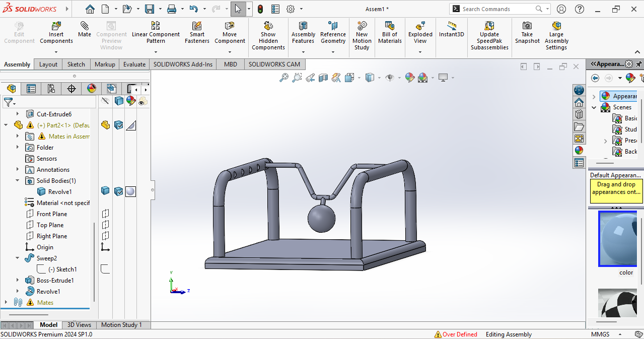Viewport: 644px width, 339px height.
Task: Open Insert Components dropdown arrow
Action: [x=56, y=52]
